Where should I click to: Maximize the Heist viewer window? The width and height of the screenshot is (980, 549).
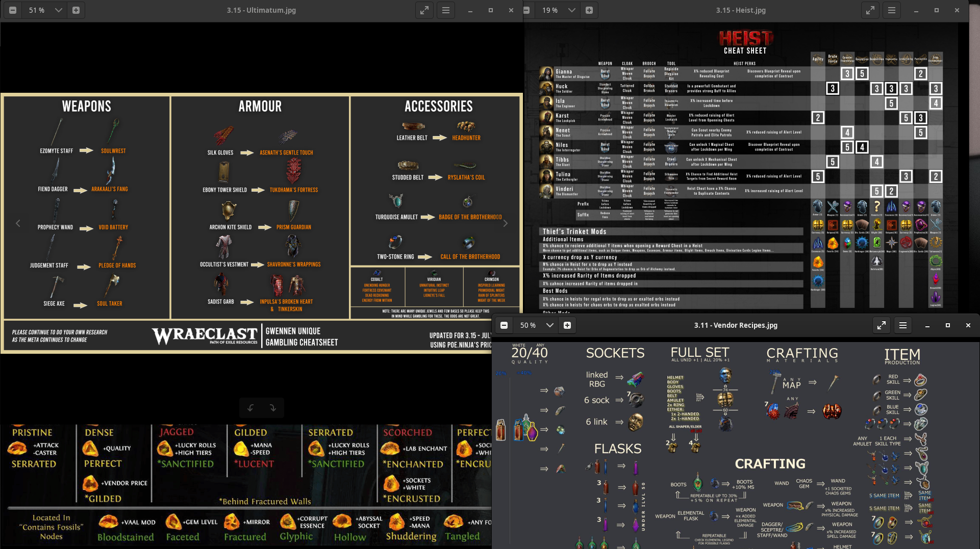[937, 10]
